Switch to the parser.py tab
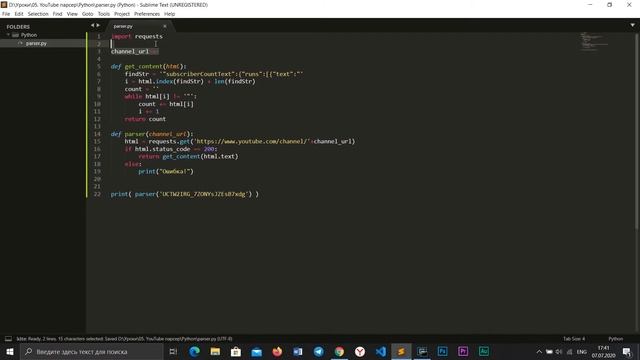Viewport: 640px width, 360px height. coord(123,26)
